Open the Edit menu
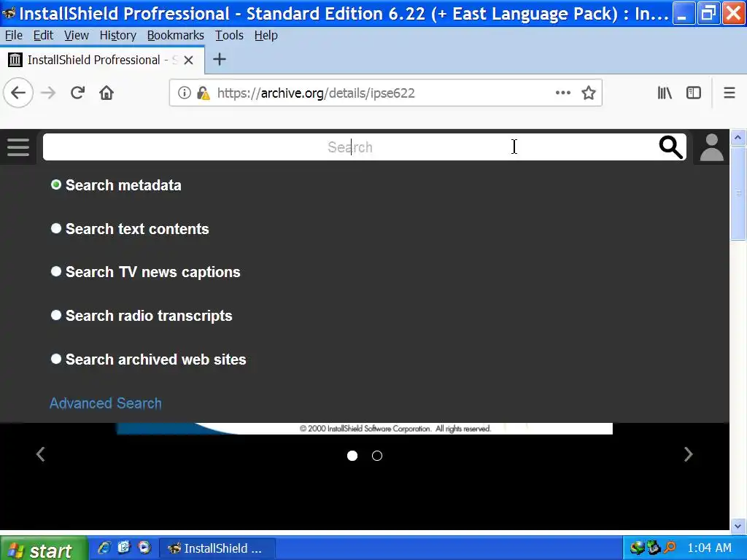The width and height of the screenshot is (747, 560). point(43,35)
